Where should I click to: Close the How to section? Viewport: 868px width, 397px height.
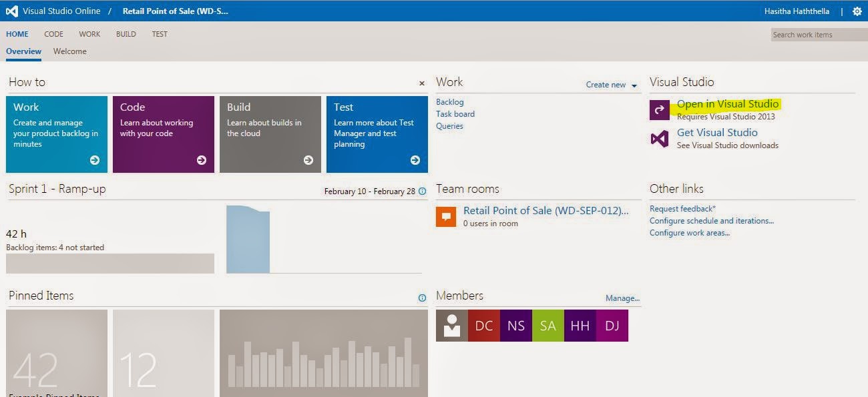[x=422, y=83]
